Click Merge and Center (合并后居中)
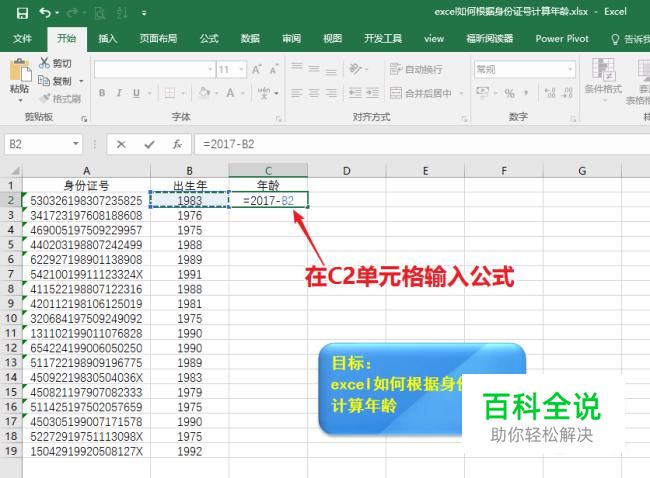Screen dimensions: 650x478 tap(421, 93)
